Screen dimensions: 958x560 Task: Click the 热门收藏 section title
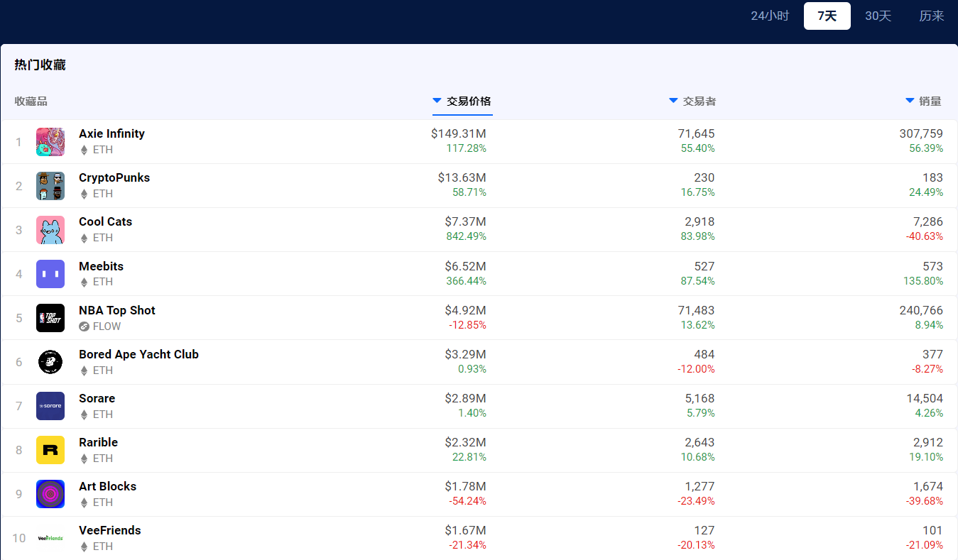click(x=40, y=65)
